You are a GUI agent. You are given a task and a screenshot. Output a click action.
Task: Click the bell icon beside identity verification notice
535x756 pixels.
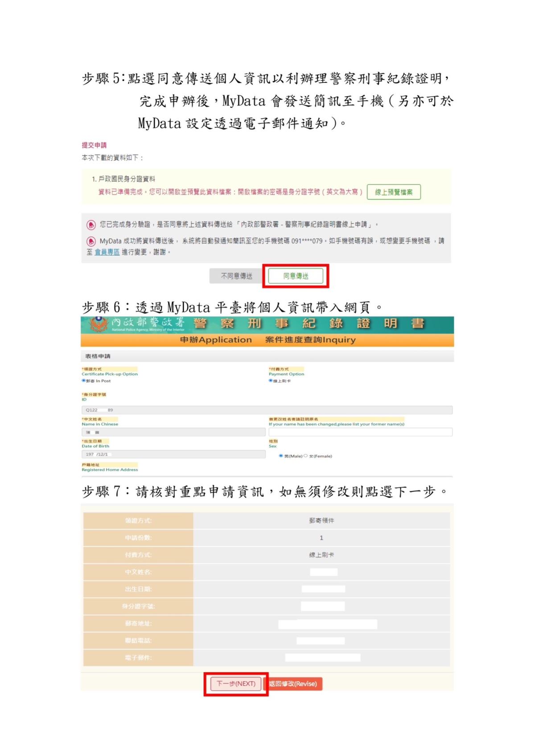point(91,225)
